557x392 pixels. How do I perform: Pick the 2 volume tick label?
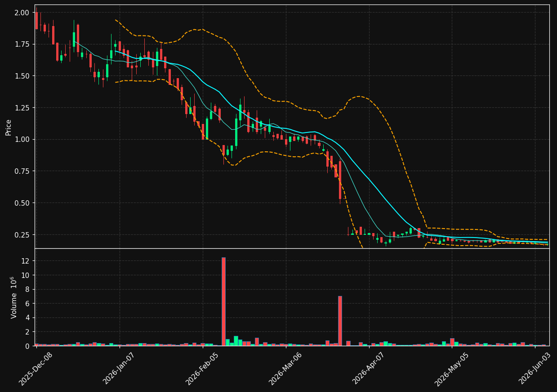[28, 332]
